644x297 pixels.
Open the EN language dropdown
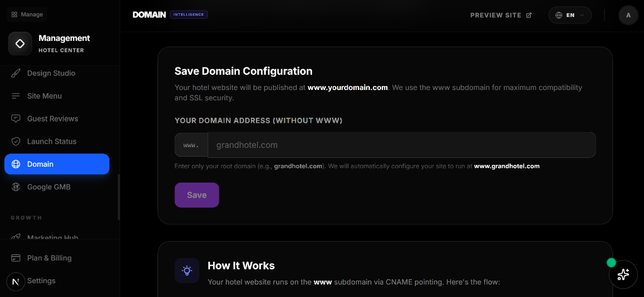[x=570, y=15]
